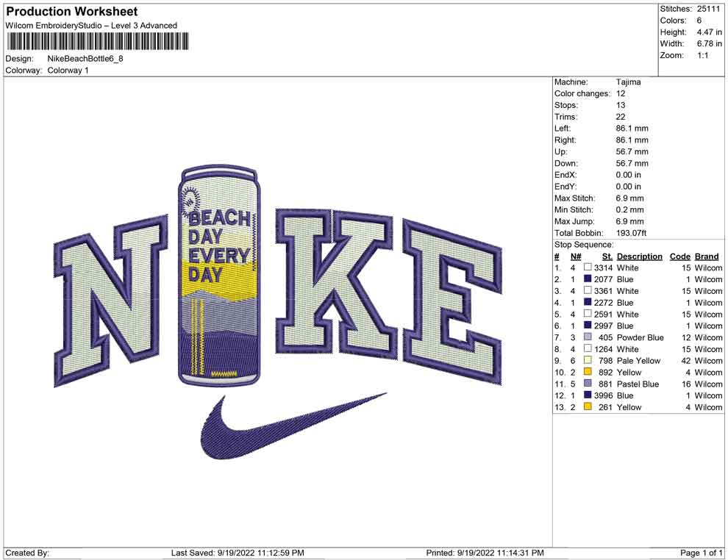The image size is (728, 560).
Task: Click the beach bottle in the design preview
Action: 218,275
